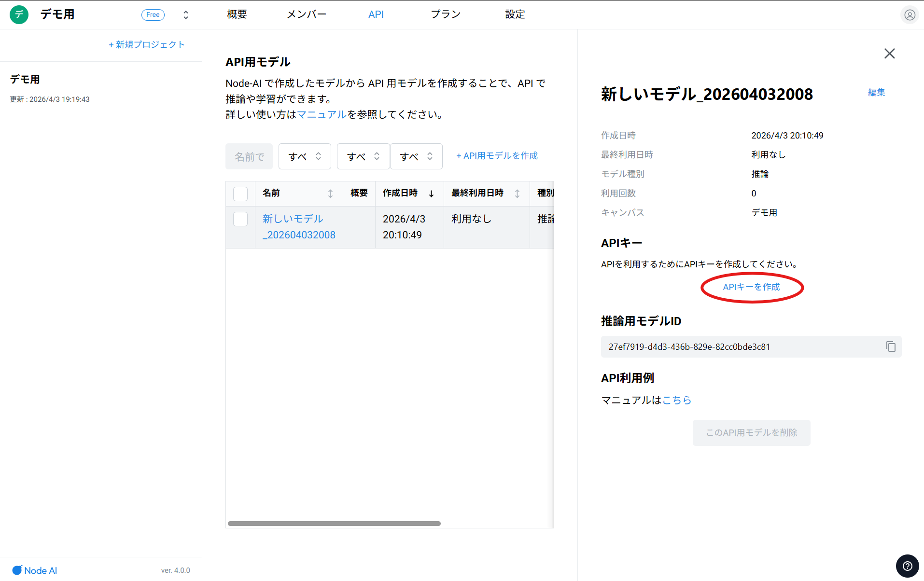Sort table by 作成日時 down arrow

tap(431, 194)
